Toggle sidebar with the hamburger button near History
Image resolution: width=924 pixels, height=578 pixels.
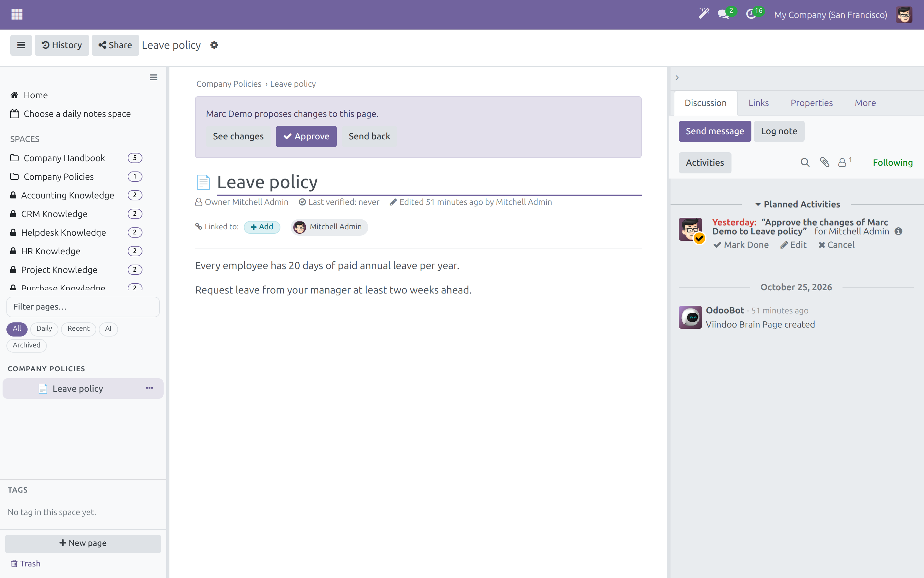21,45
